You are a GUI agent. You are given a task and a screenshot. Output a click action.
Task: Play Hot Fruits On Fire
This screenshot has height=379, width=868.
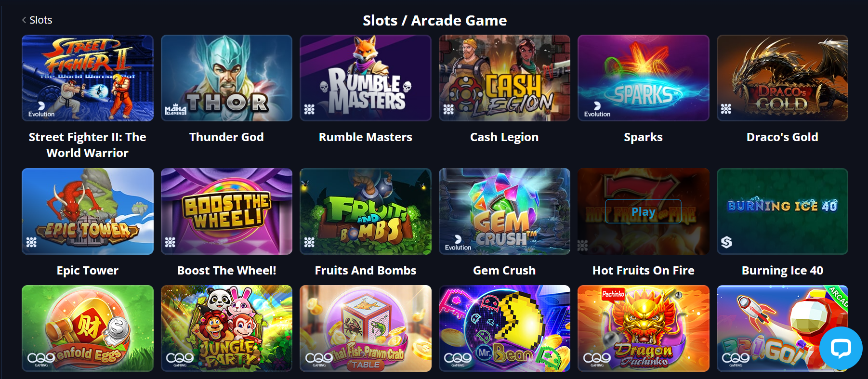(x=643, y=211)
